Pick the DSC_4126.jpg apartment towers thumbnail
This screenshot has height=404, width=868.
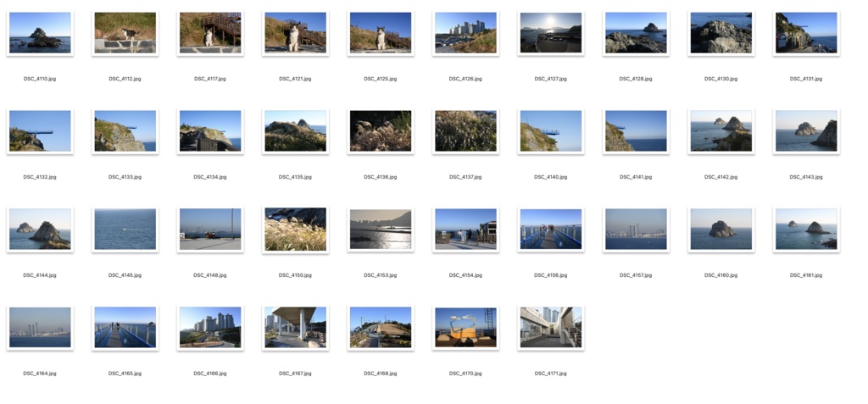click(x=465, y=33)
